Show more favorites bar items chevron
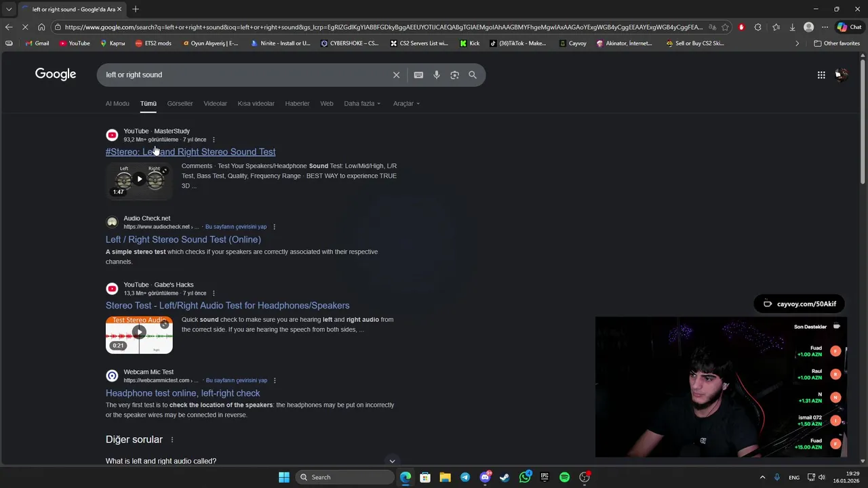The image size is (868, 488). pyautogui.click(x=797, y=43)
